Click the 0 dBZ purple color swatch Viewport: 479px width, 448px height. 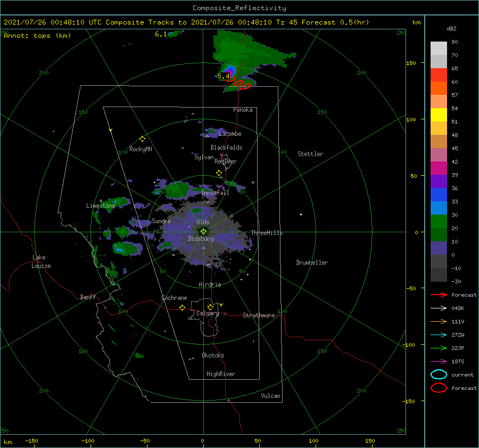pyautogui.click(x=439, y=248)
